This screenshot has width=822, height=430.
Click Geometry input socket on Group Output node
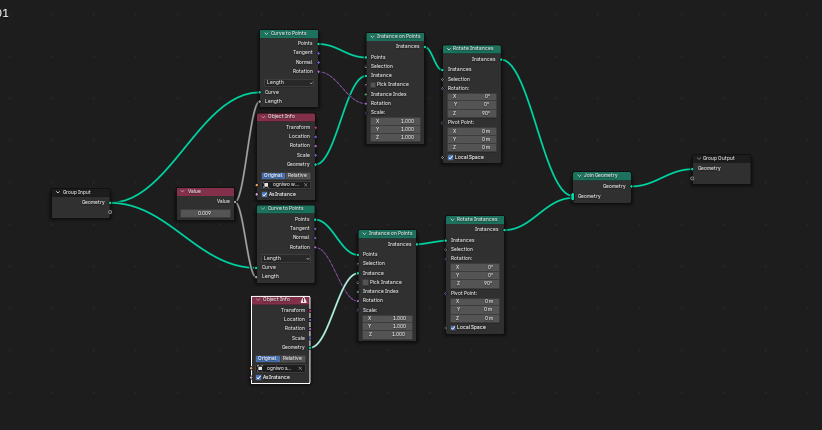click(x=692, y=168)
